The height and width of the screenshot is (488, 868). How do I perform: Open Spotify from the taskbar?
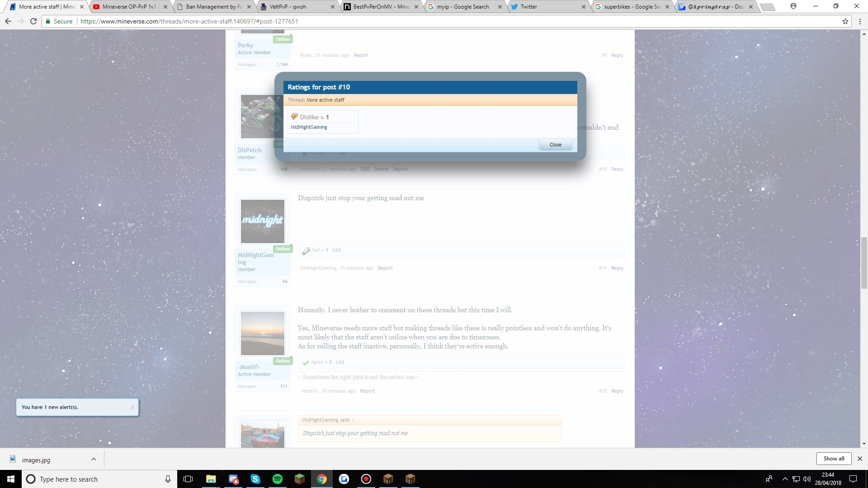tap(278, 479)
